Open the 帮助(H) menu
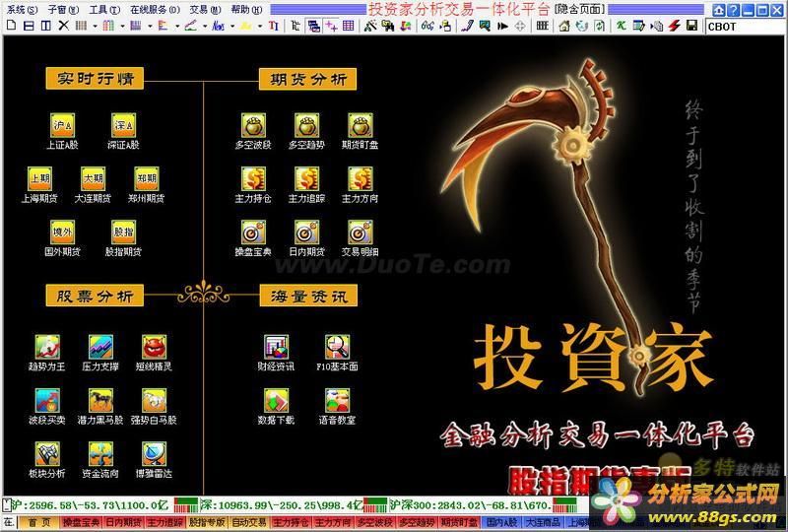 click(246, 10)
